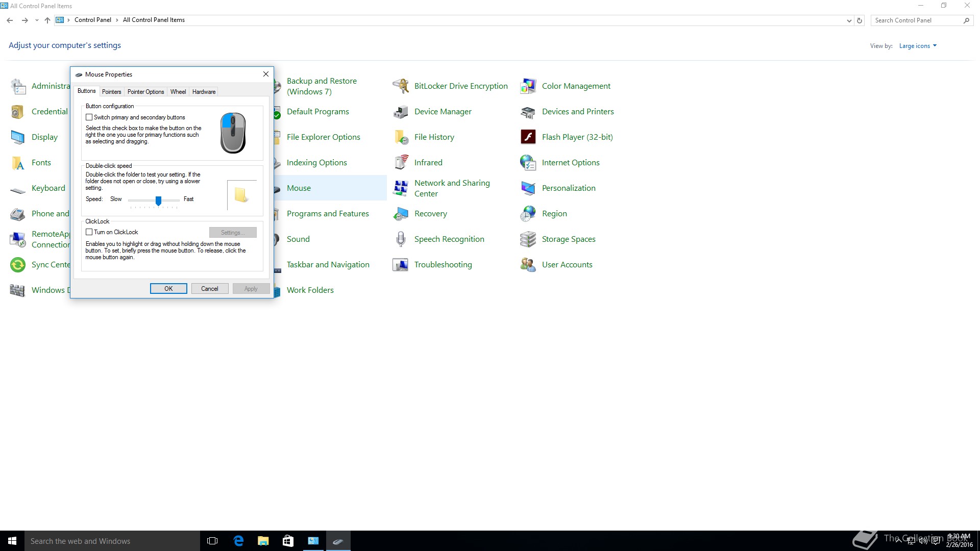Enable Switch primary and secondary buttons
980x551 pixels.
(x=89, y=117)
